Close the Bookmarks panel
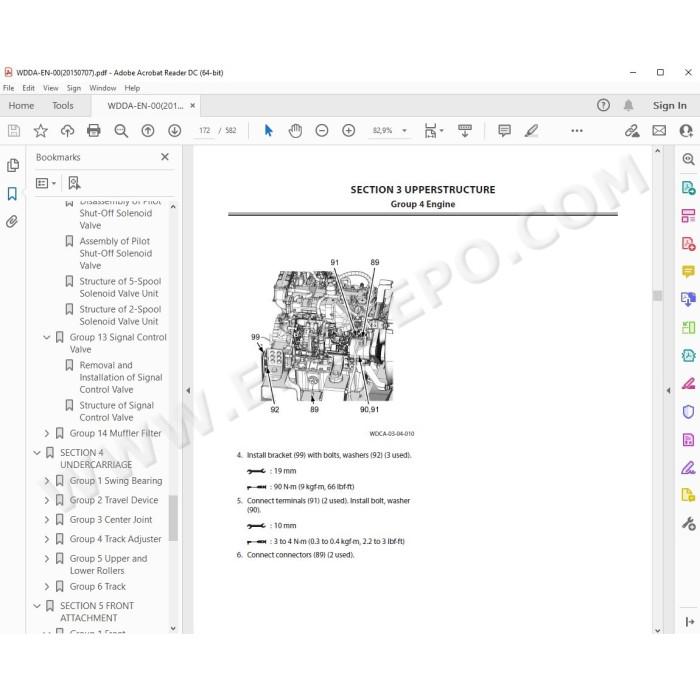 [165, 157]
